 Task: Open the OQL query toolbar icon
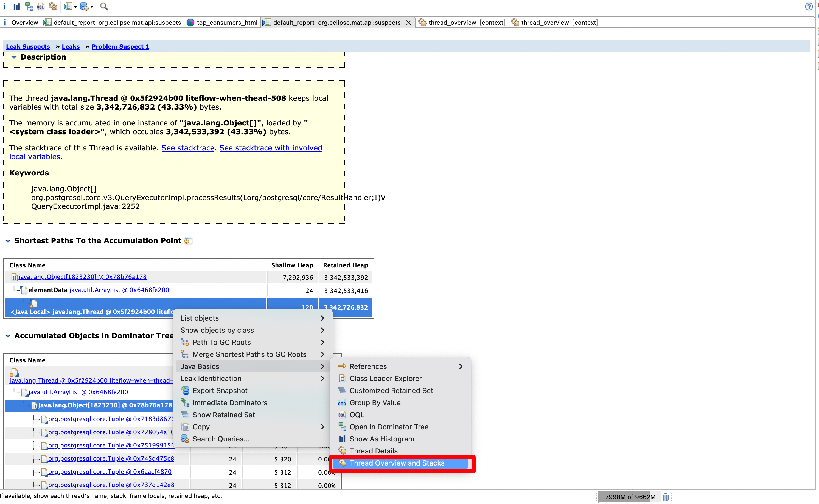point(41,6)
